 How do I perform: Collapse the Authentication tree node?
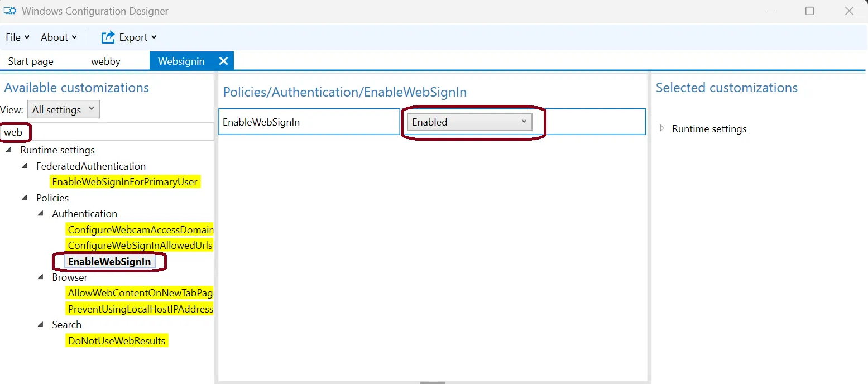click(x=40, y=214)
